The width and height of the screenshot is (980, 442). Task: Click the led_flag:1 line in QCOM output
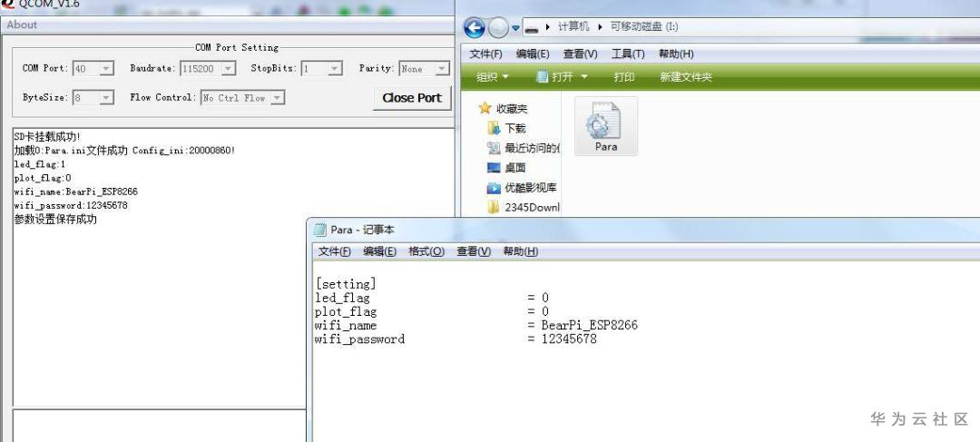39,164
